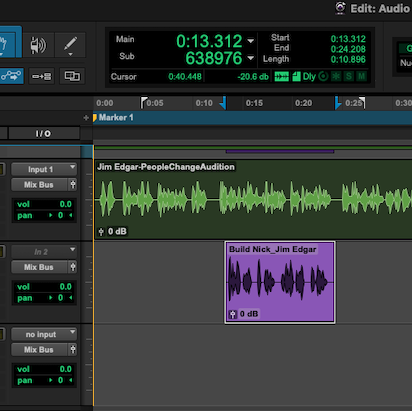Select the Length field 0:10.896
Viewport: 412px width, 411px height.
click(x=348, y=59)
